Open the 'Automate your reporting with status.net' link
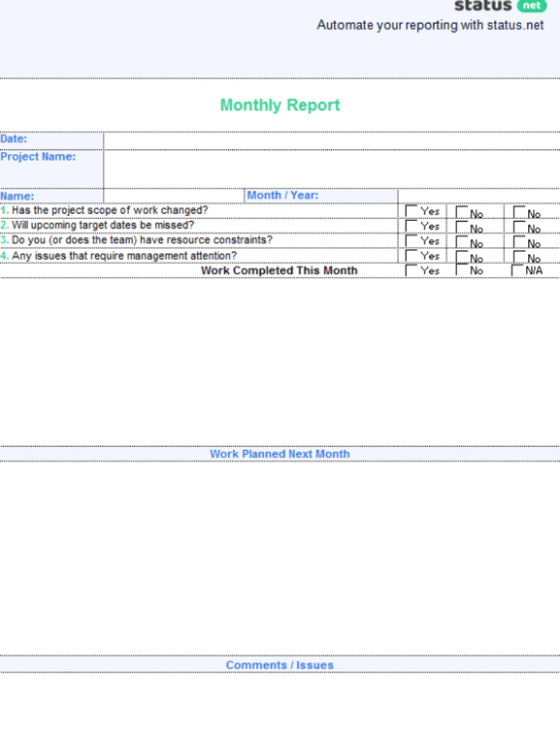 coord(430,25)
